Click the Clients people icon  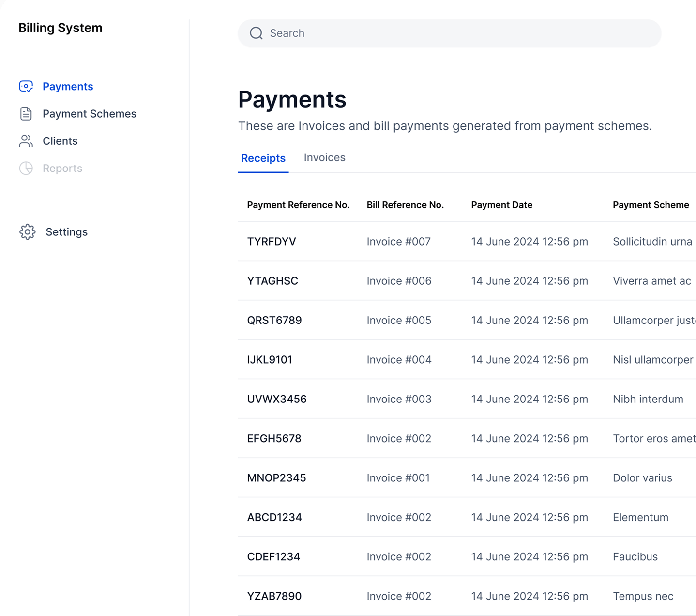26,141
